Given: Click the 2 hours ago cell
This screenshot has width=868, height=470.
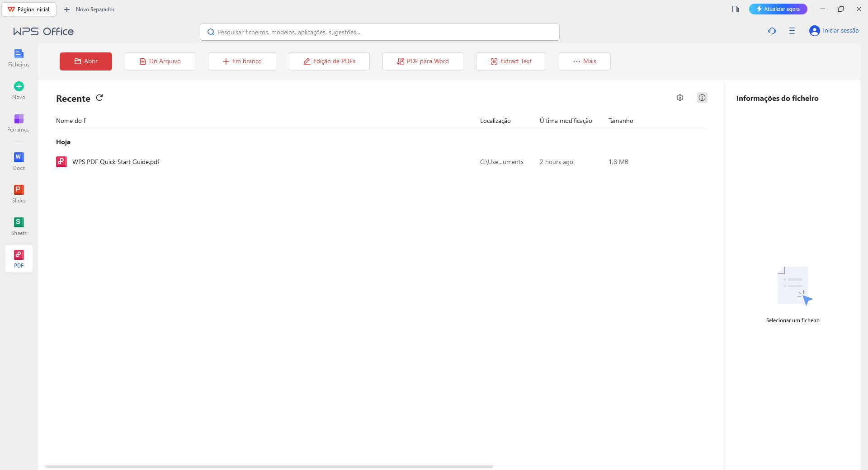Looking at the screenshot, I should (557, 162).
